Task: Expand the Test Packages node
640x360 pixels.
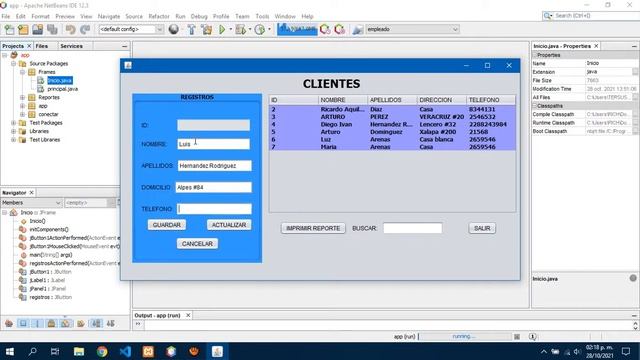Action: tap(13, 123)
